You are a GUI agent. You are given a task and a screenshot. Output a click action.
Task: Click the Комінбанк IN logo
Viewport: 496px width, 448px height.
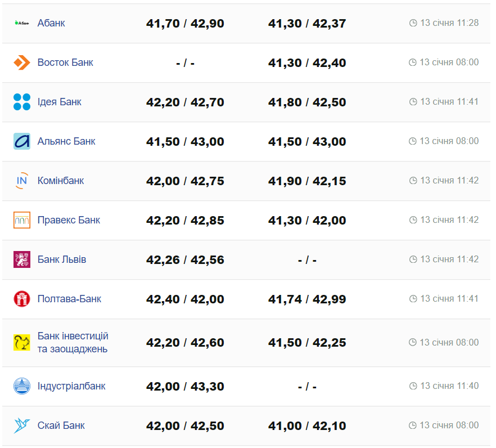pyautogui.click(x=22, y=181)
